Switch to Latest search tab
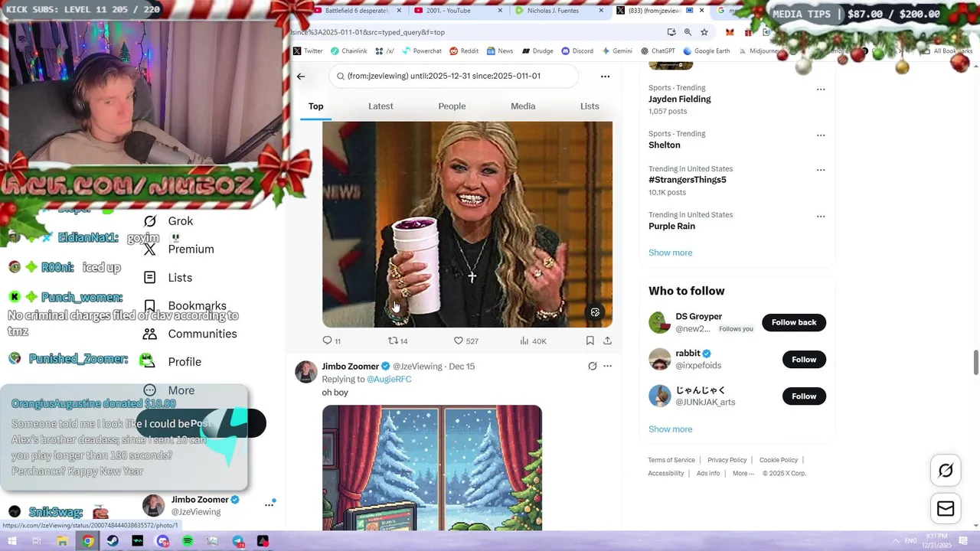 pos(381,106)
